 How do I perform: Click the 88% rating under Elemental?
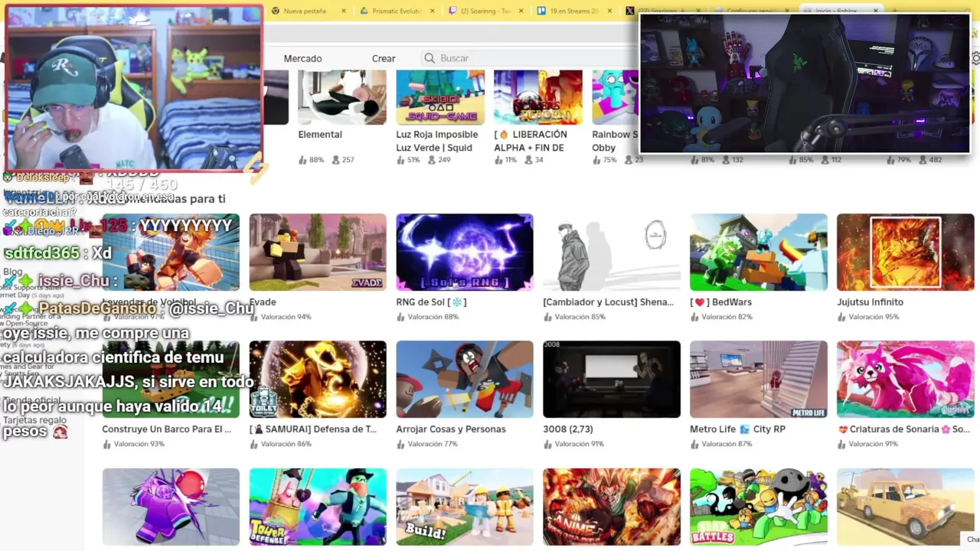[316, 160]
